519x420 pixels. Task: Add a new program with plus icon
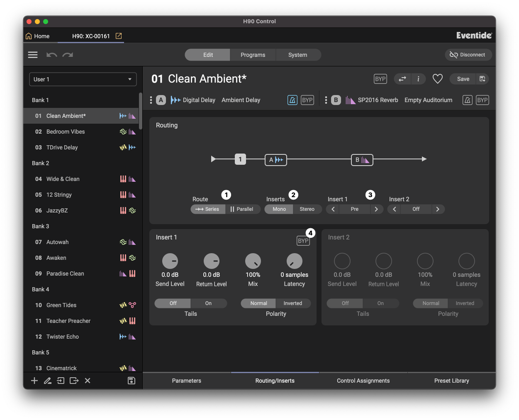pos(34,381)
